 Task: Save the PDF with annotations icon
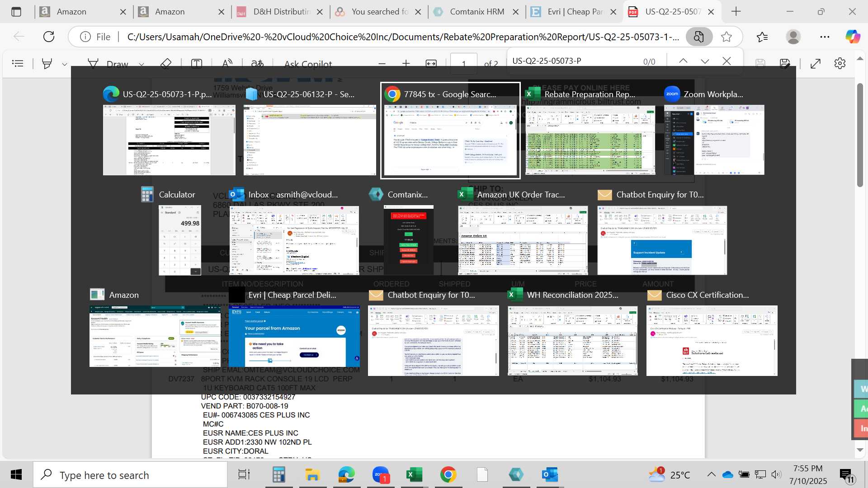785,64
